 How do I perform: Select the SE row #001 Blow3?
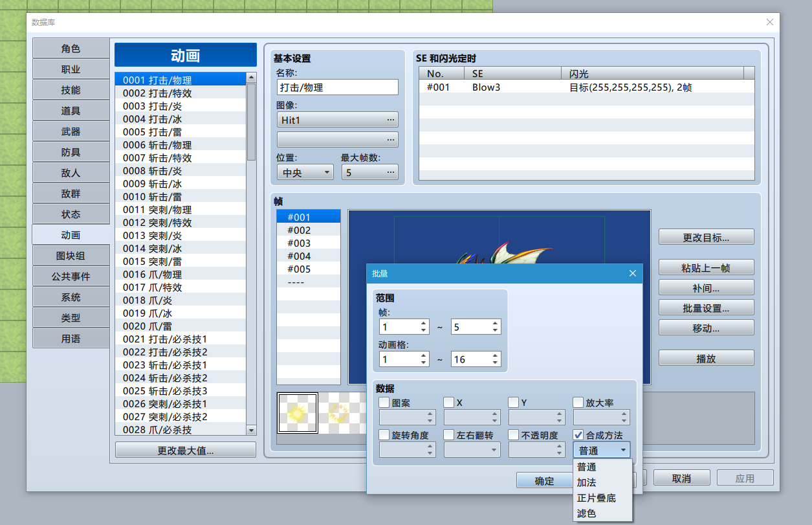[x=586, y=87]
